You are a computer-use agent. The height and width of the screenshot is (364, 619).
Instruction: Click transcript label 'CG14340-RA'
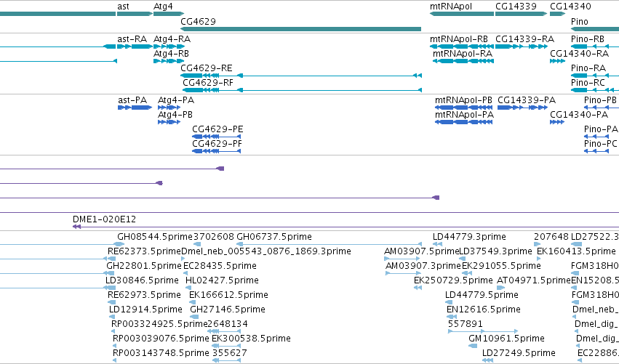[x=579, y=54]
